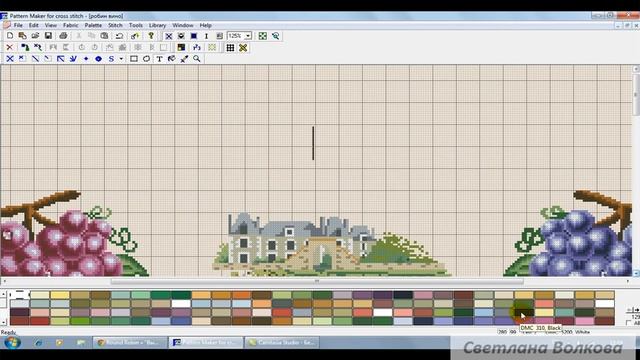Select the small French knot dot tool
This screenshot has width=640, height=360.
coord(86,59)
